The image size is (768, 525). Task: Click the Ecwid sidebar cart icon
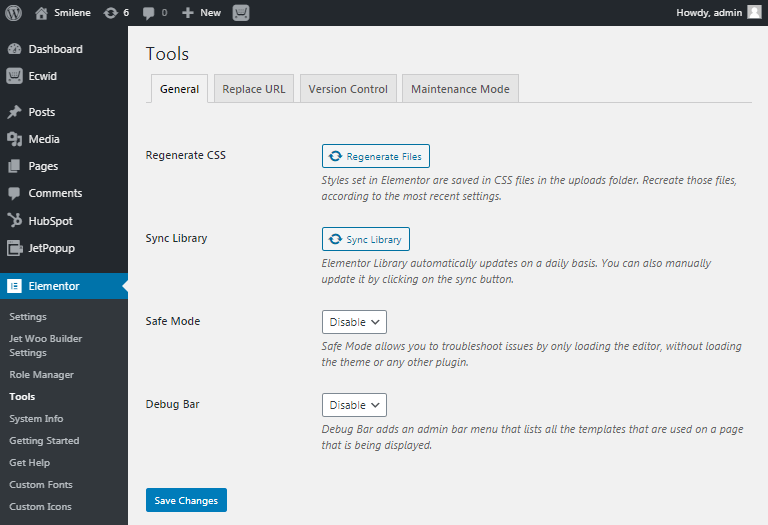15,76
